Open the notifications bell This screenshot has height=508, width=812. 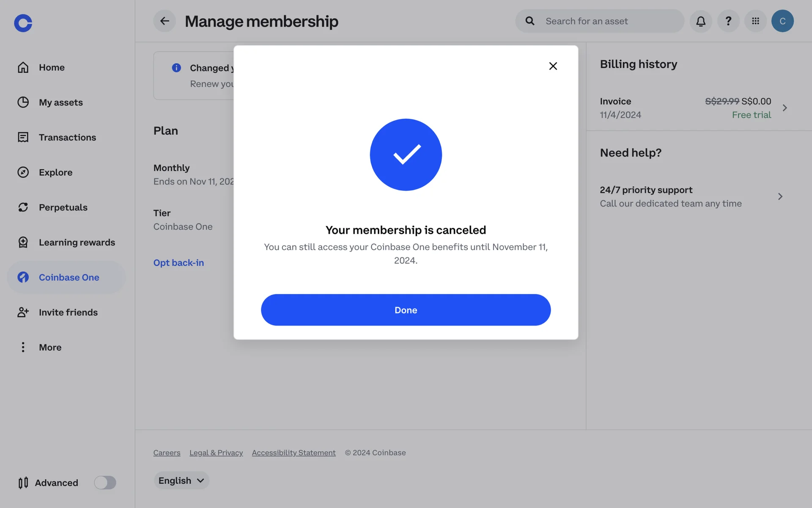click(x=701, y=21)
